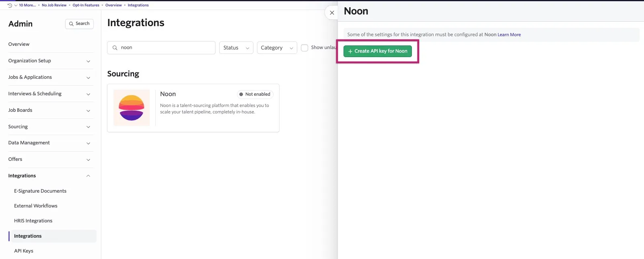
Task: Expand Data Management section
Action: click(x=51, y=143)
